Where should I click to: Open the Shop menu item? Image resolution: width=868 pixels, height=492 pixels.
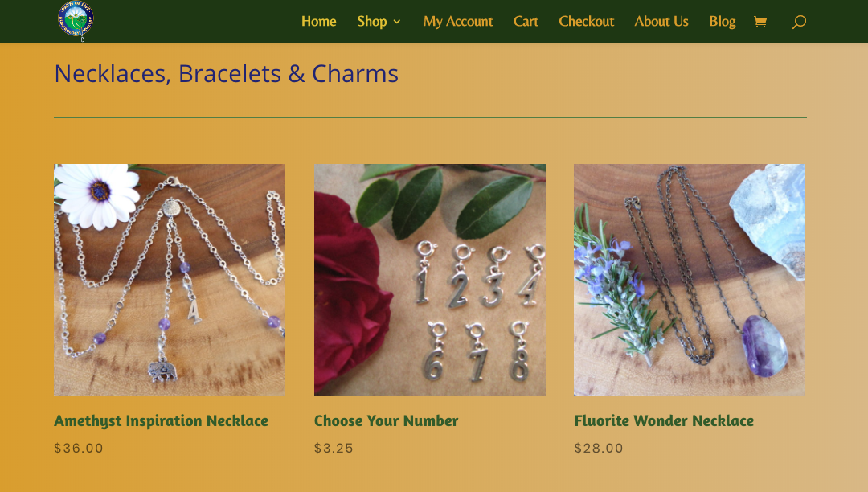pos(371,21)
